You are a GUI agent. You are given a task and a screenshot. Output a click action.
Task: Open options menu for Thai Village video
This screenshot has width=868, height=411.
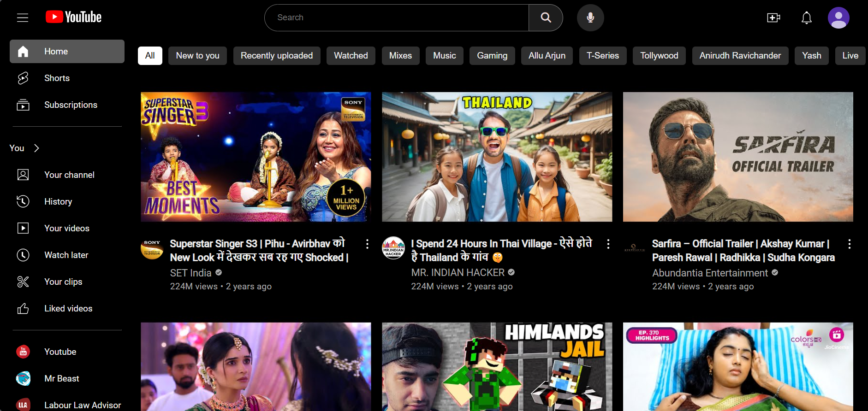pyautogui.click(x=608, y=244)
